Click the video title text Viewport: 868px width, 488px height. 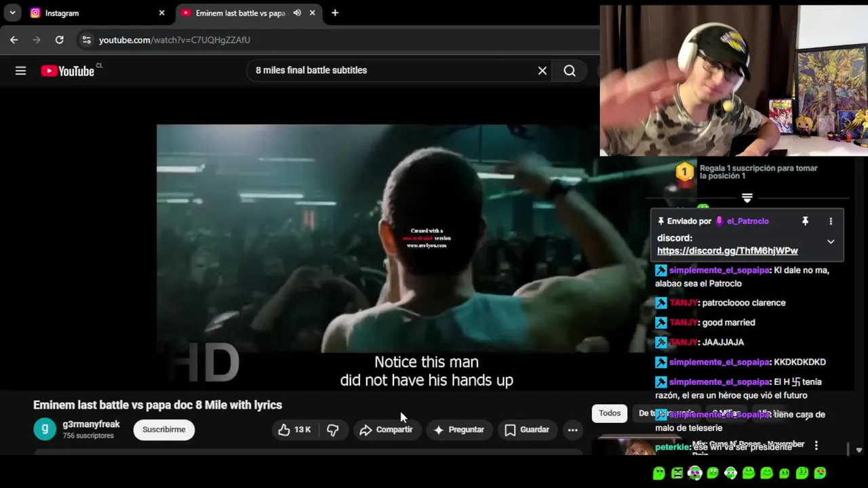pos(157,405)
